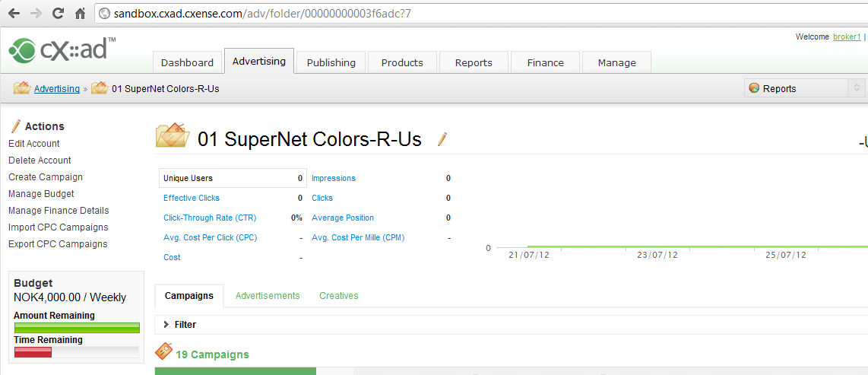The width and height of the screenshot is (868, 375).
Task: Click the address bar URL field
Action: [482, 14]
